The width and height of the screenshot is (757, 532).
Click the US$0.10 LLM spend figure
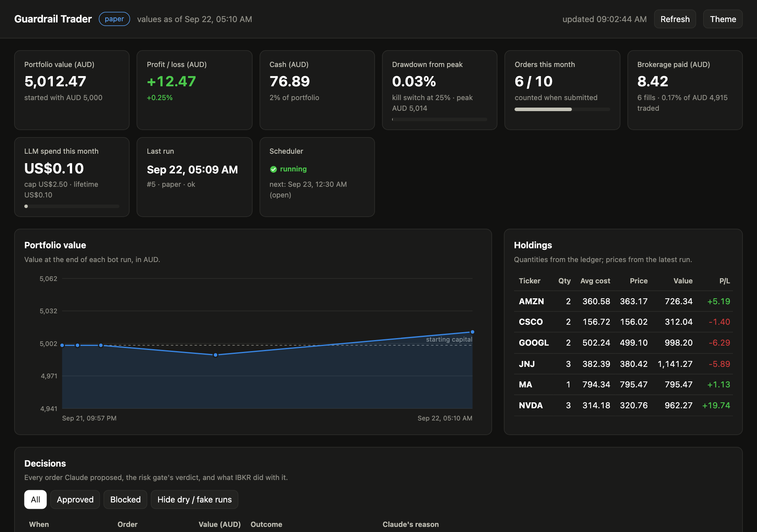(54, 169)
